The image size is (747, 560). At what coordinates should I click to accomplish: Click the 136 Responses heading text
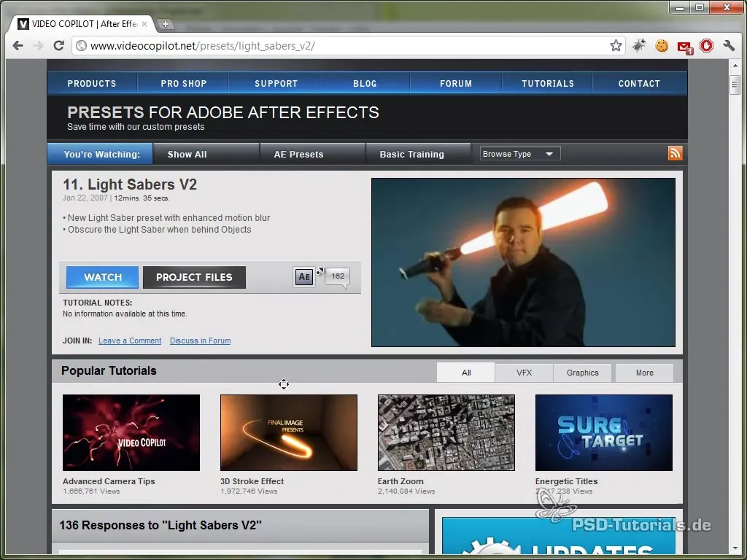[160, 525]
